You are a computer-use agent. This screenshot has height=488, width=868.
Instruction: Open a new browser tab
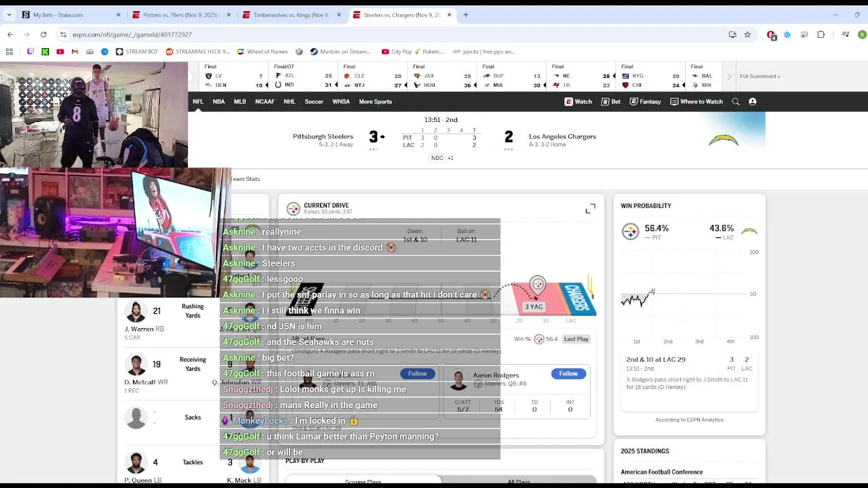tap(466, 14)
